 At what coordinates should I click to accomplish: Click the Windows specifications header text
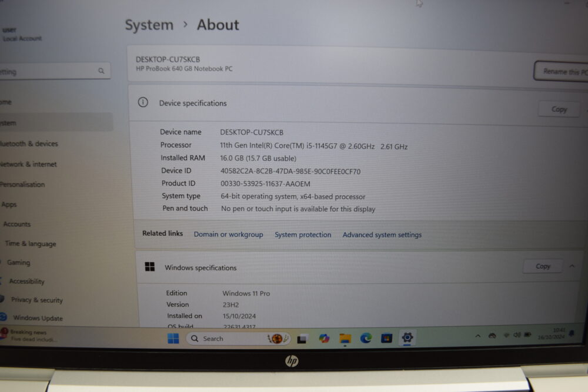point(201,267)
